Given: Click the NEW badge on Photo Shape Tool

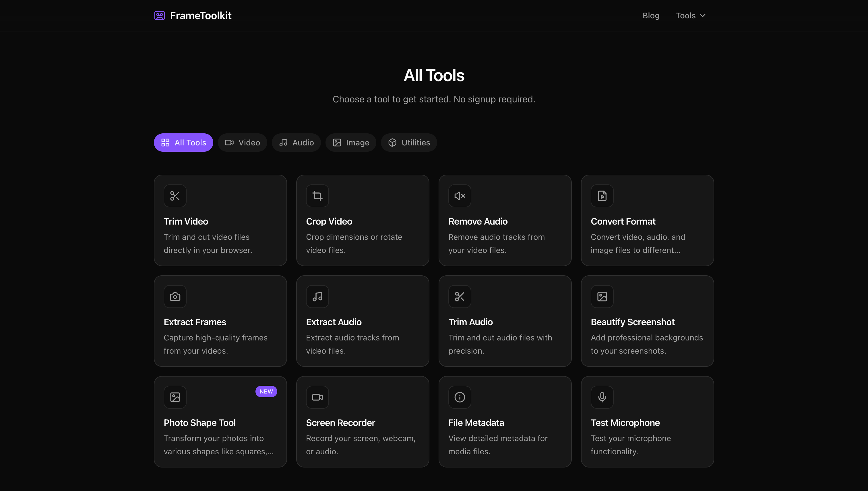Looking at the screenshot, I should point(266,391).
